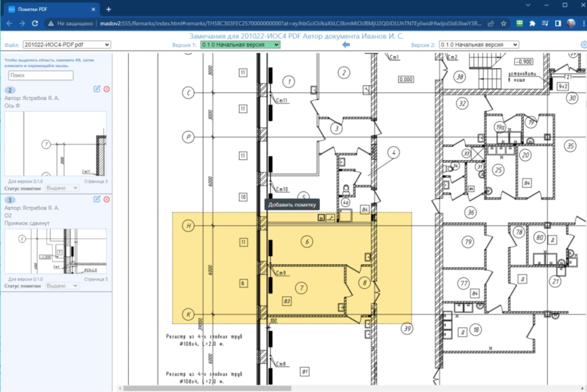The height and width of the screenshot is (392, 587).
Task: Open settings gear at top right of page
Action: pos(583,45)
